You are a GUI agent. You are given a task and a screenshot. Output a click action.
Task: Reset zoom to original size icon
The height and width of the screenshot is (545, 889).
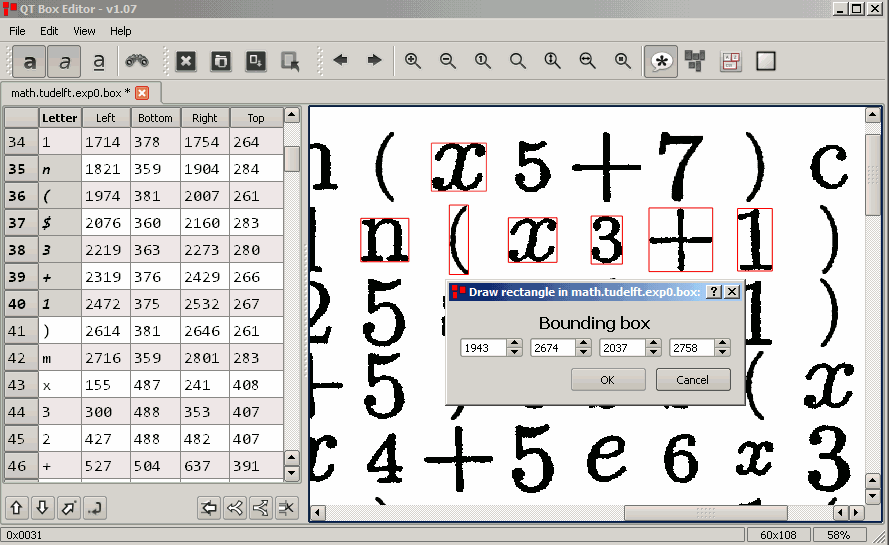[482, 61]
